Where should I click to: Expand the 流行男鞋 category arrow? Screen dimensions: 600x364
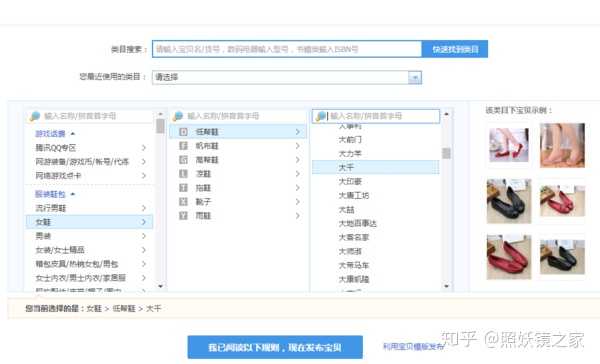tap(144, 208)
